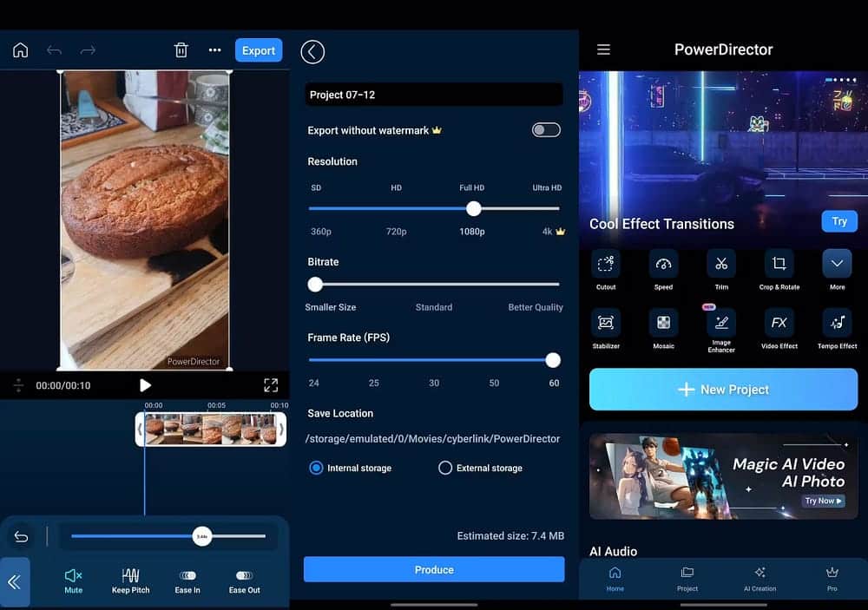Click the Produce button
This screenshot has width=868, height=610.
tap(434, 569)
